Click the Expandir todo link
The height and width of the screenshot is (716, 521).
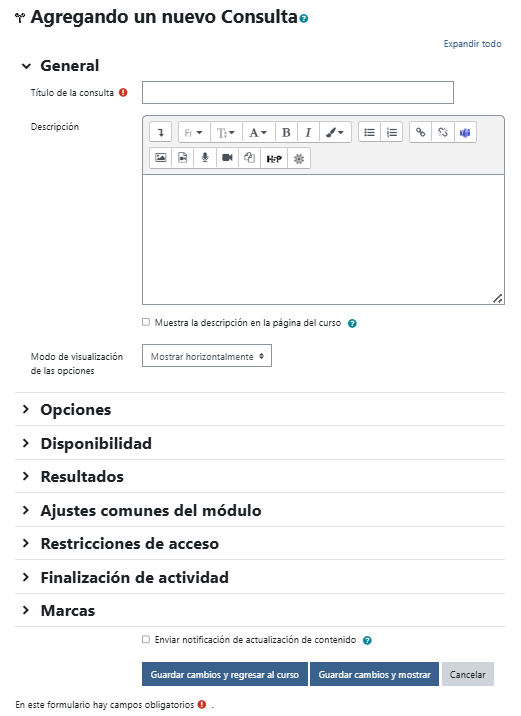point(472,44)
